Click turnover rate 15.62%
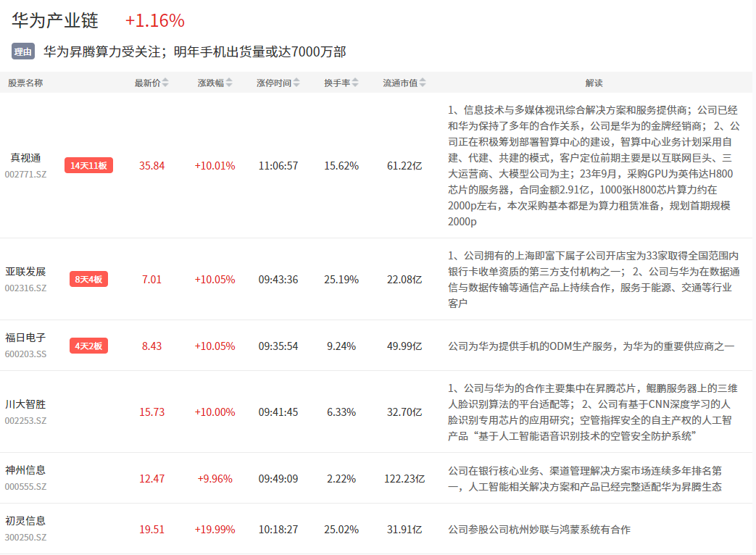Viewport: 756px width, 555px height. pyautogui.click(x=341, y=166)
